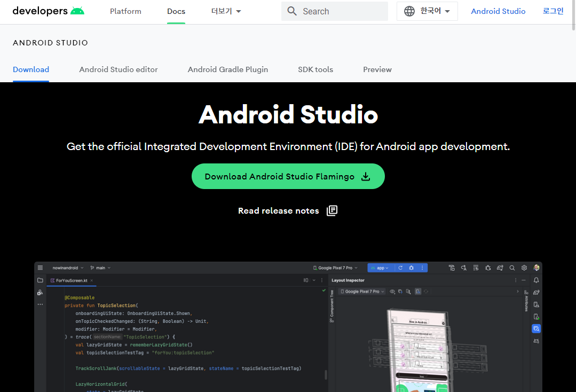
Task: Click the release notes document icon
Action: click(x=332, y=210)
